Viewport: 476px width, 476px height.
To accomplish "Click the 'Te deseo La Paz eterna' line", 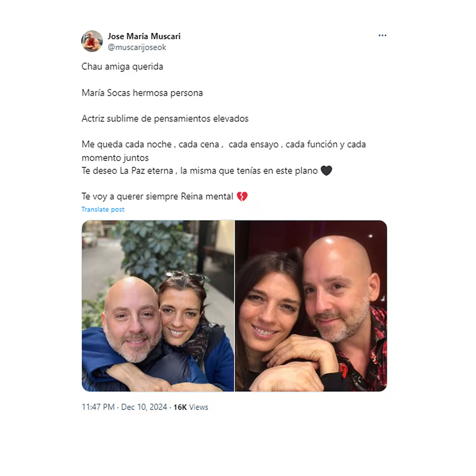I will [200, 171].
